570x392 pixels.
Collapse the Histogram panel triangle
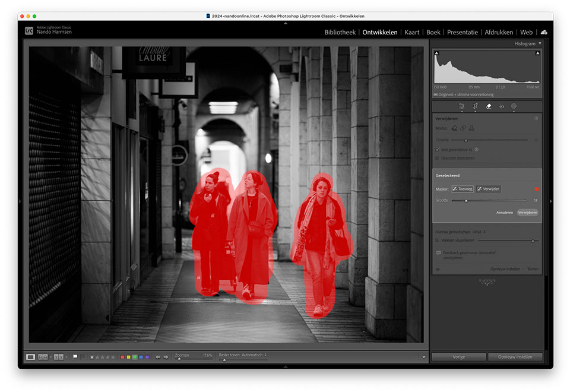point(540,43)
